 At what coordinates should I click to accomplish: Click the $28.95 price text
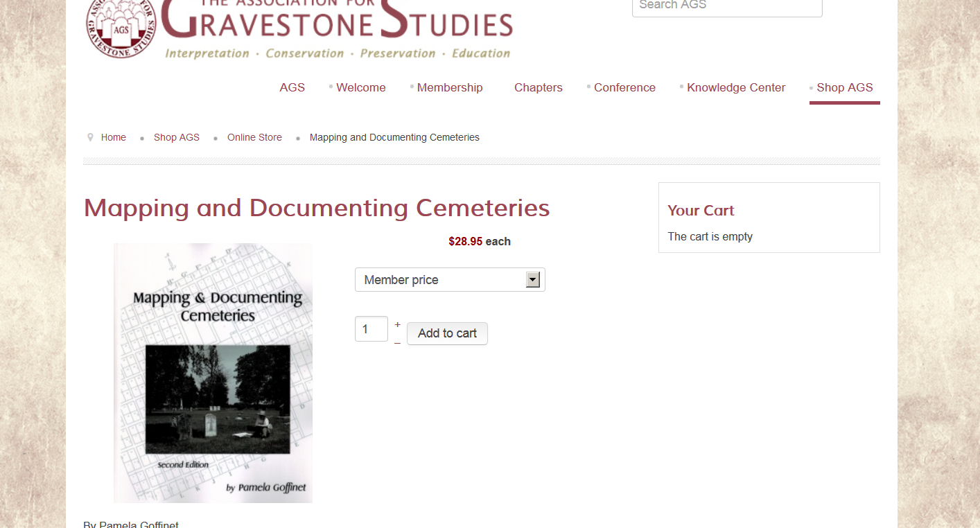(x=466, y=241)
